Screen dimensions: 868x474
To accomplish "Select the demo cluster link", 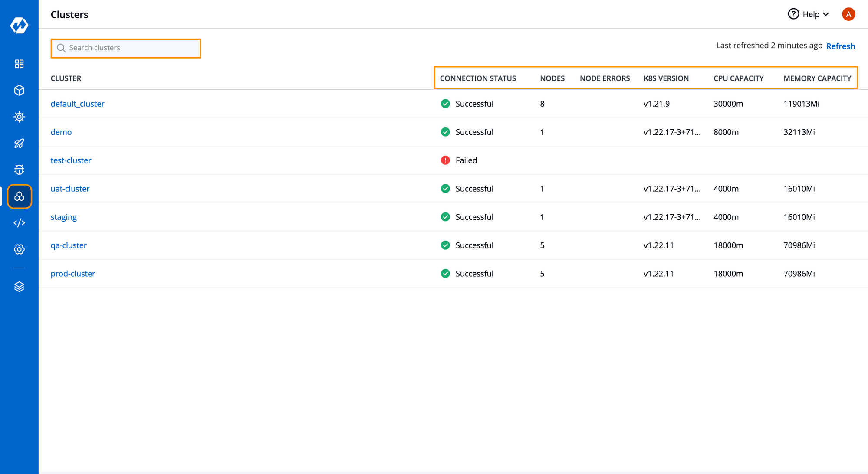I will 60,132.
